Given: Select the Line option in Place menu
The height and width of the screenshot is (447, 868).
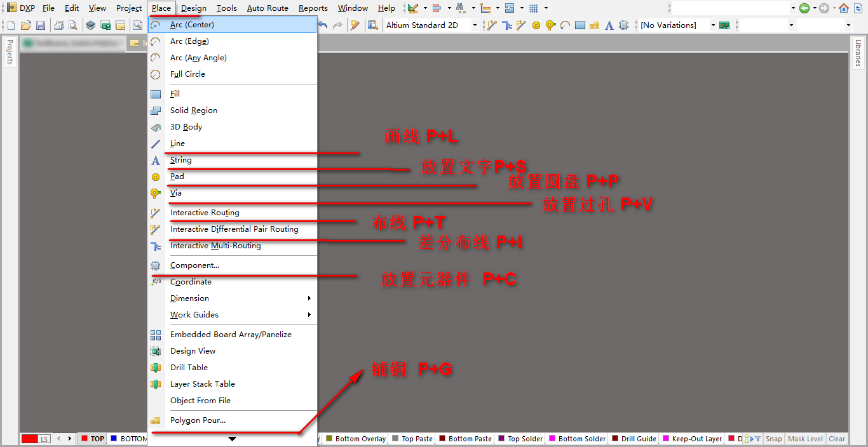Looking at the screenshot, I should pyautogui.click(x=177, y=143).
